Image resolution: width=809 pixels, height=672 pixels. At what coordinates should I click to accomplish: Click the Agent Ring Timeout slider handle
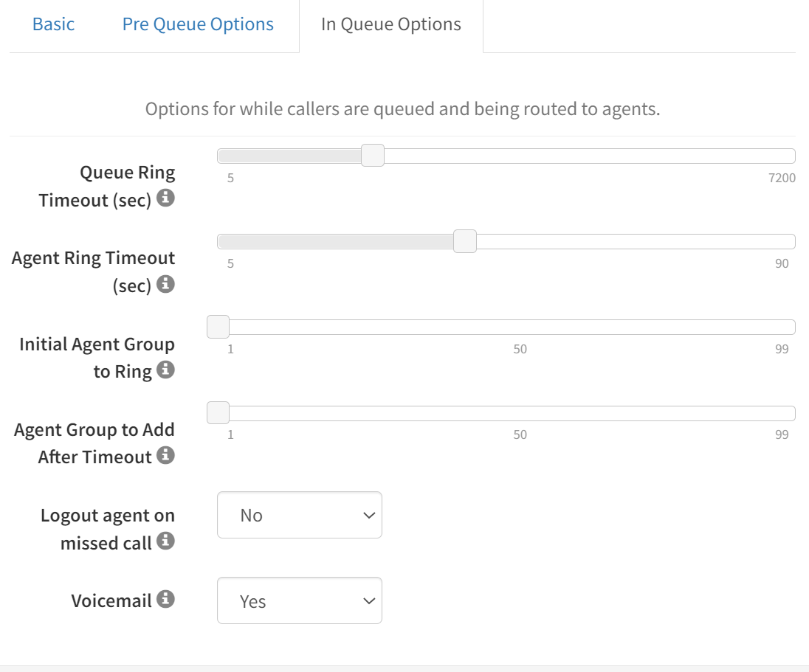point(465,241)
